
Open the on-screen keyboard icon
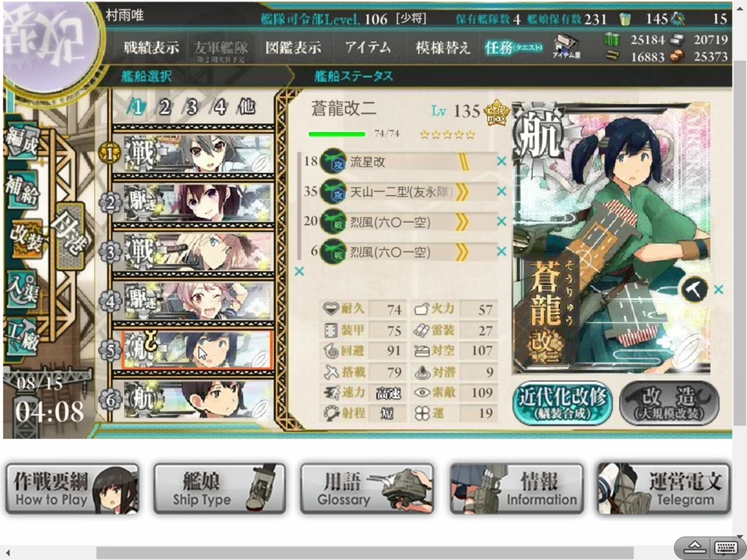[x=726, y=547]
